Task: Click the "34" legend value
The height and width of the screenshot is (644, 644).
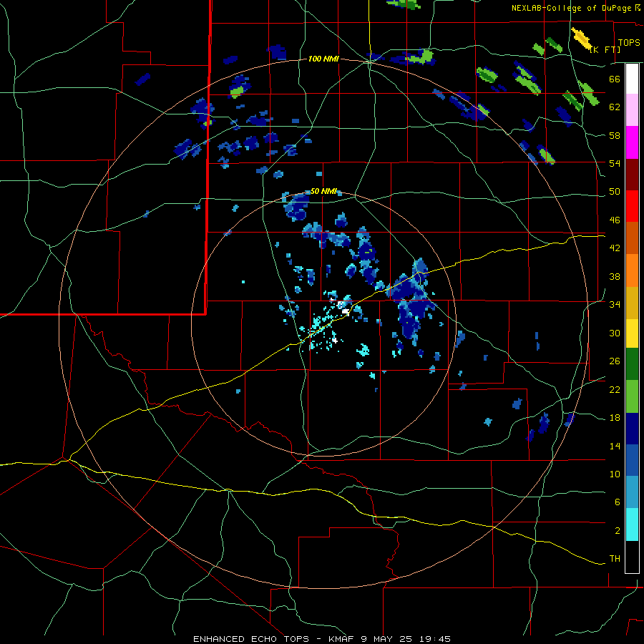Action: (615, 305)
